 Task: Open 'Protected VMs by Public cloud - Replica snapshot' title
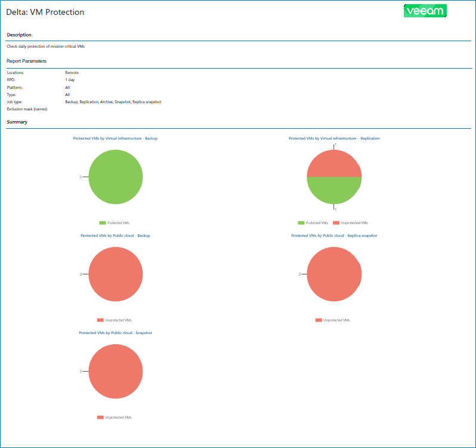pos(334,236)
